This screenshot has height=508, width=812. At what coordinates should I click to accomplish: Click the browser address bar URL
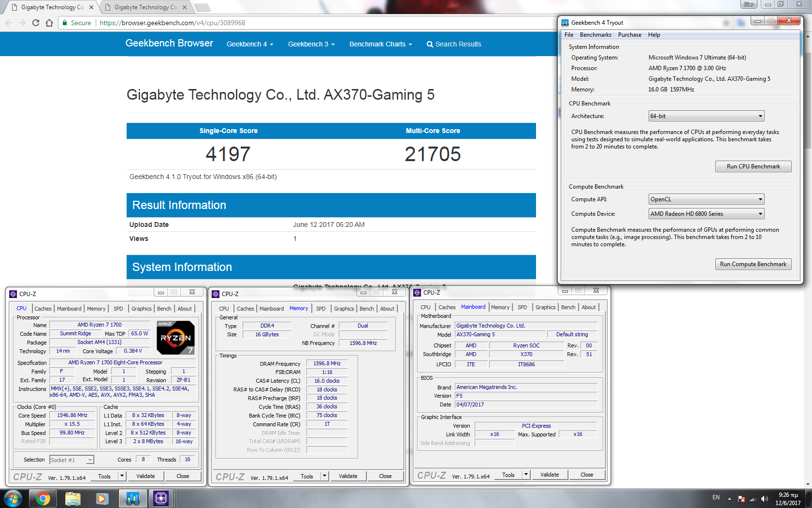coord(173,23)
